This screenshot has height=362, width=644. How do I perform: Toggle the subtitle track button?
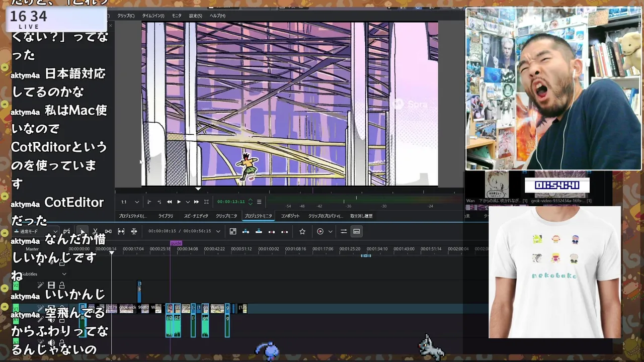(357, 231)
